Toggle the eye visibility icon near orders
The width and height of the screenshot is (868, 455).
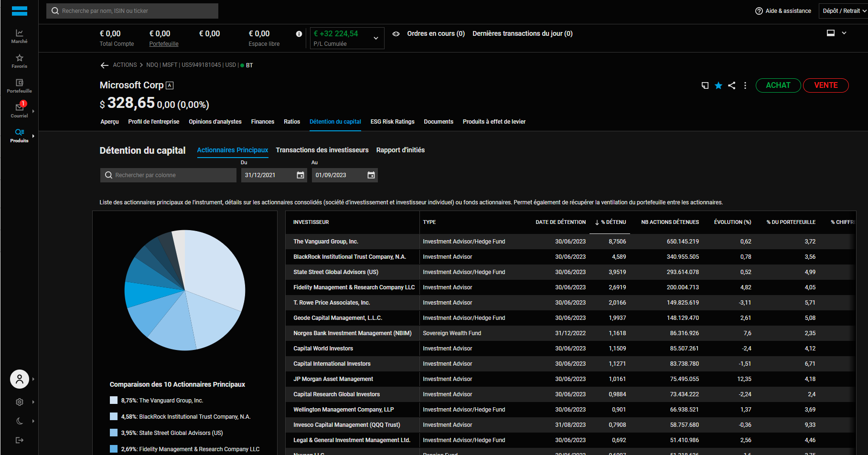pos(396,34)
